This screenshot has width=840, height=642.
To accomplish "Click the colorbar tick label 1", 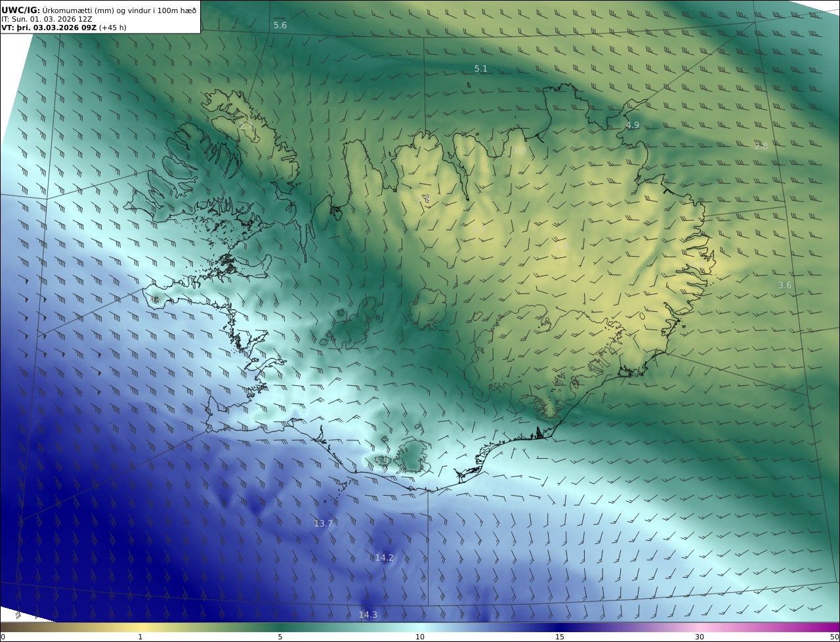I will coord(140,637).
